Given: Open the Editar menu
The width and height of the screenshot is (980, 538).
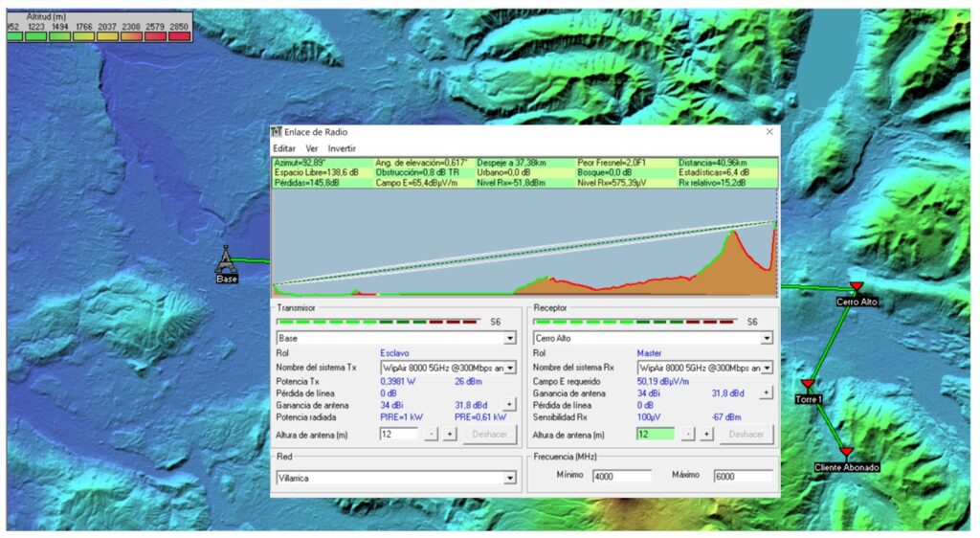Looking at the screenshot, I should (283, 148).
